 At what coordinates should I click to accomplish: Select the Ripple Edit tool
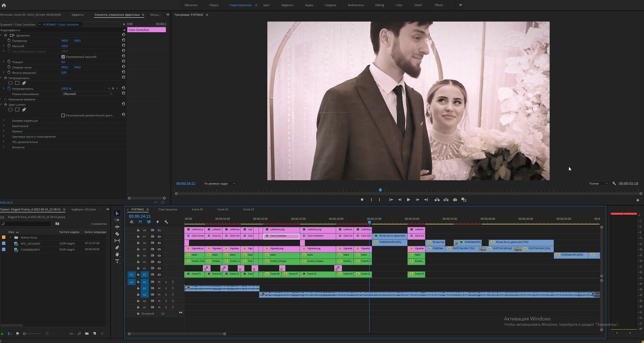tap(117, 227)
